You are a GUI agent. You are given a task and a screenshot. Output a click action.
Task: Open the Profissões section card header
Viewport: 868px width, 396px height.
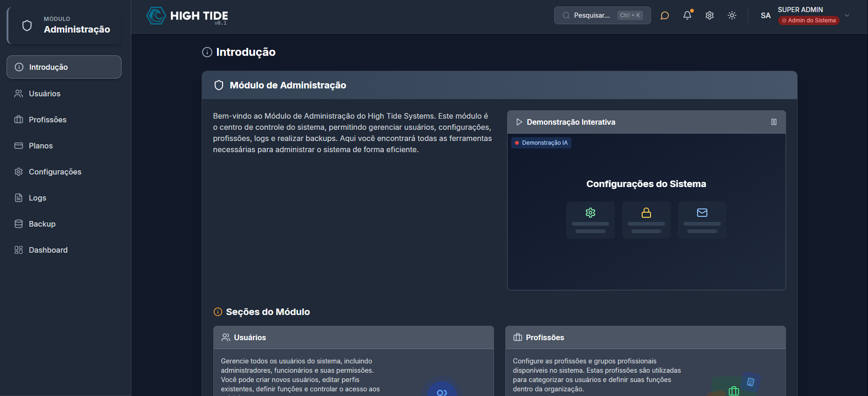coord(645,337)
